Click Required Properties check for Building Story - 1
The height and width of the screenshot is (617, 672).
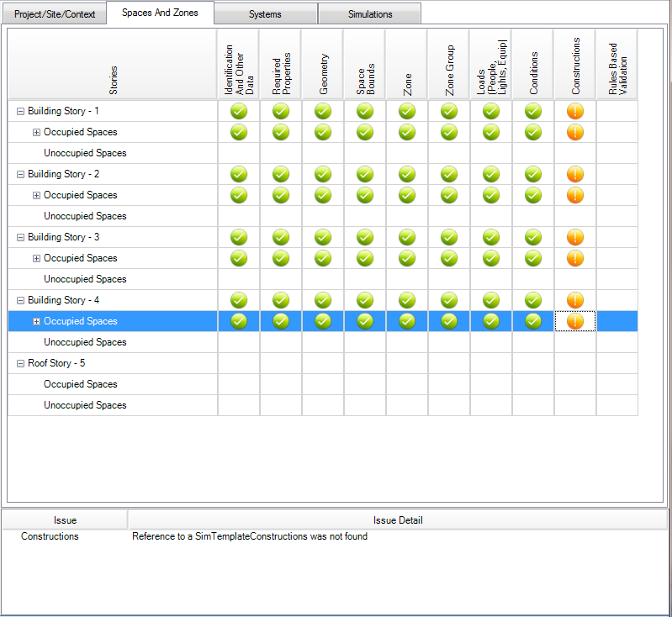click(x=281, y=111)
